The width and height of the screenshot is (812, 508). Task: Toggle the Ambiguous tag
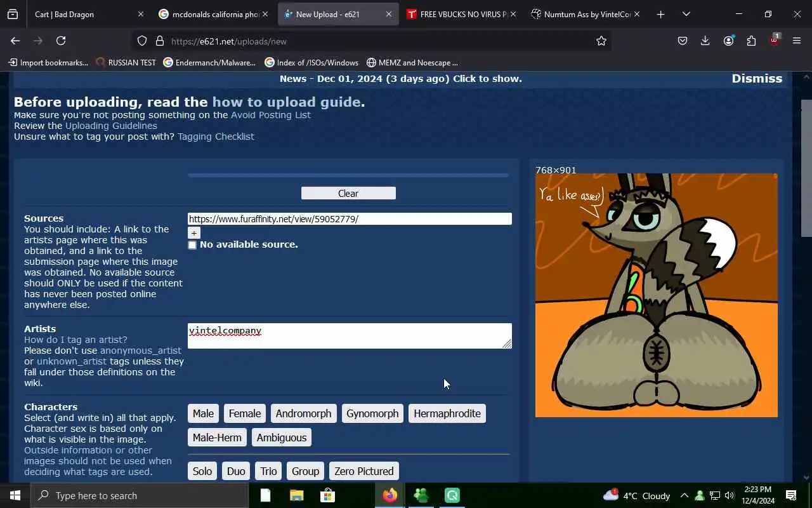(282, 438)
